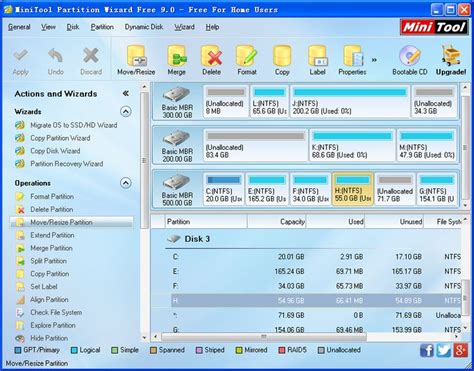Screen dimensions: 474x371
Task: Open the Help menu
Action: [x=212, y=27]
